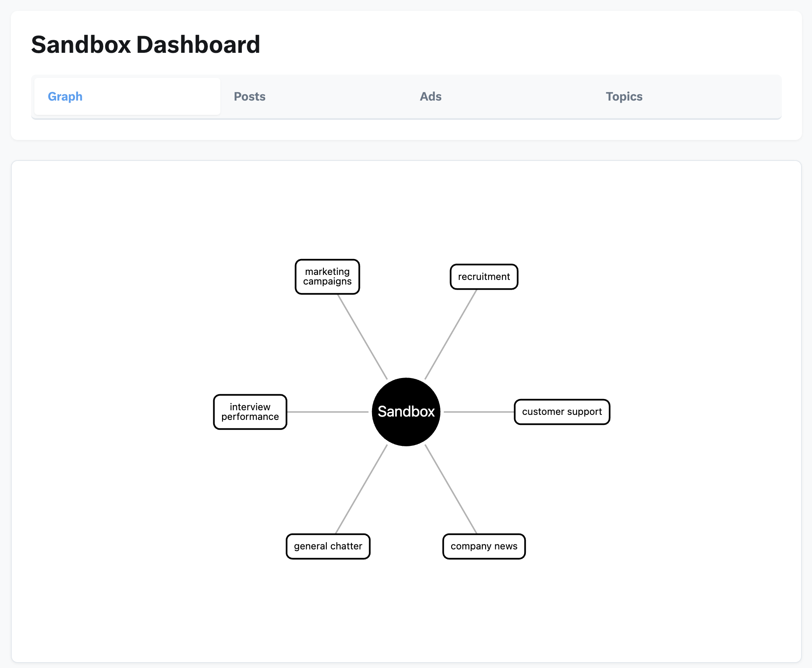
Task: Open the Ads tab
Action: click(430, 96)
